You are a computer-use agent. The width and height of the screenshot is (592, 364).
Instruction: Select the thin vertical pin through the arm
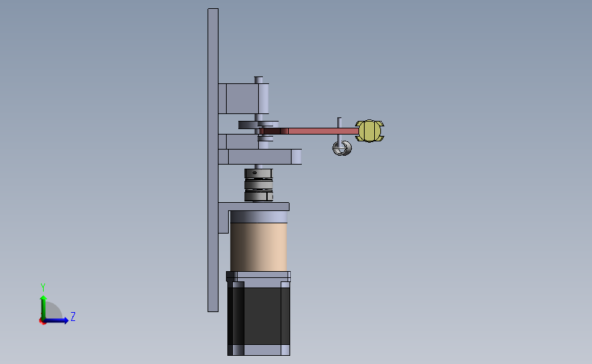pyautogui.click(x=339, y=130)
